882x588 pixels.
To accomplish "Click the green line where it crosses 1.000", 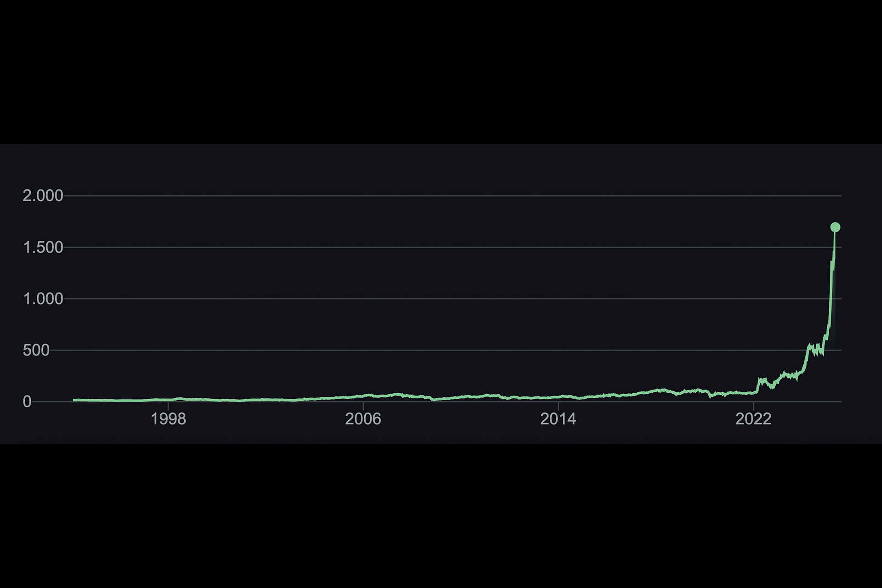I will pyautogui.click(x=831, y=299).
